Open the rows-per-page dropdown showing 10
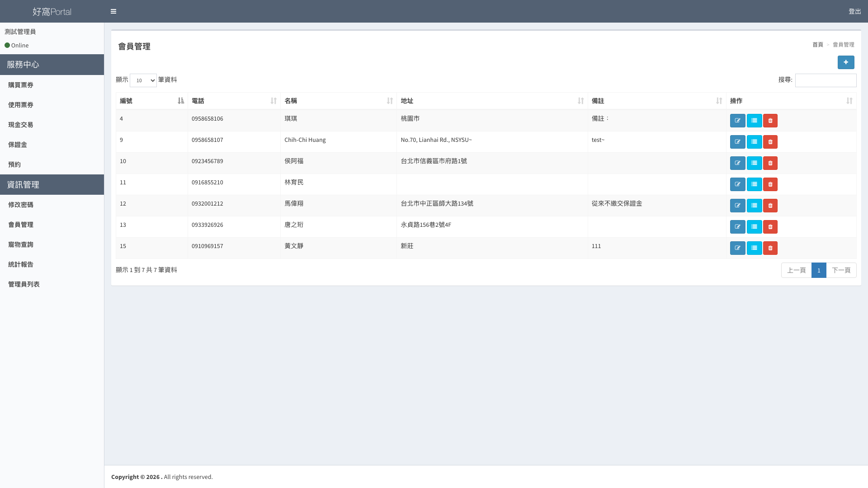The width and height of the screenshot is (868, 488). pyautogui.click(x=143, y=80)
